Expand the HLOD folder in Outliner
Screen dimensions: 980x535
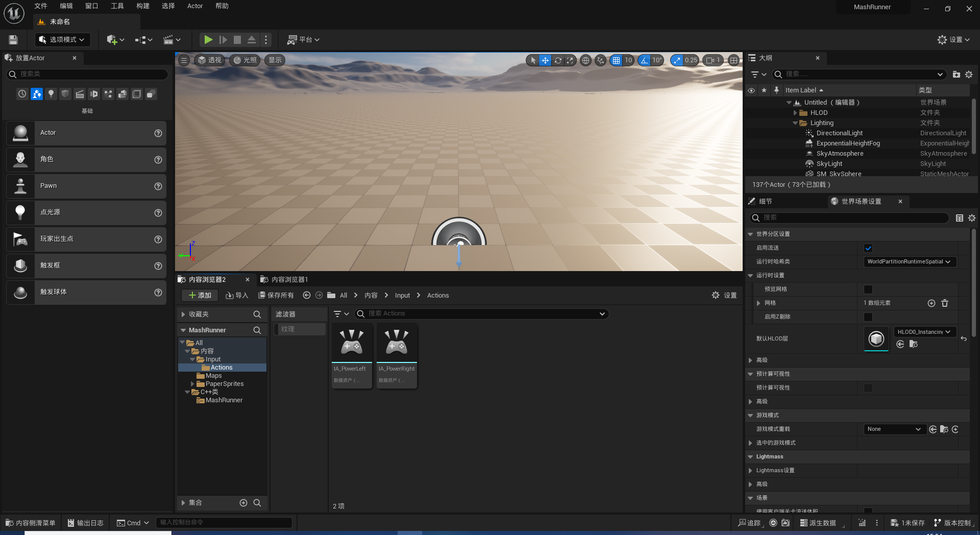click(795, 113)
